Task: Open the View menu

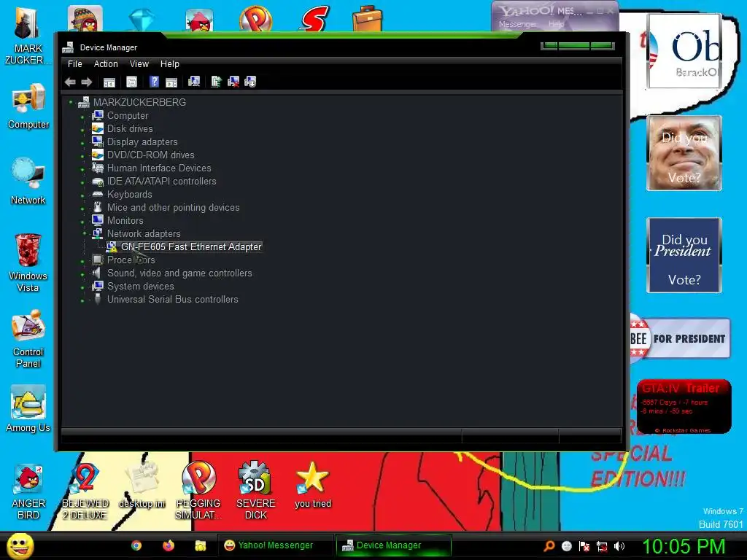Action: (x=139, y=64)
